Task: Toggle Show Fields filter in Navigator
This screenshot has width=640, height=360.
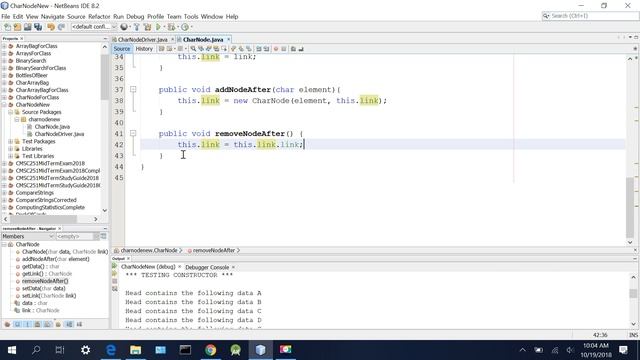Action: point(17,324)
